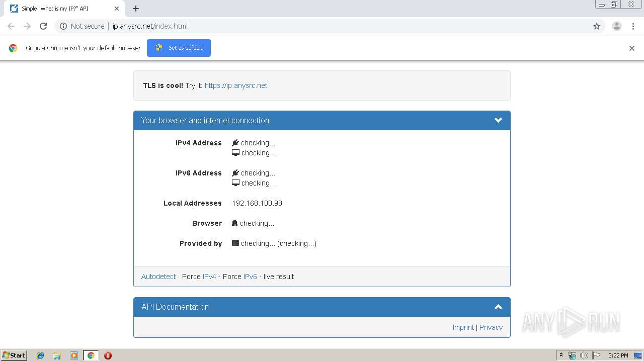
Task: Open the Privacy link
Action: click(x=491, y=327)
